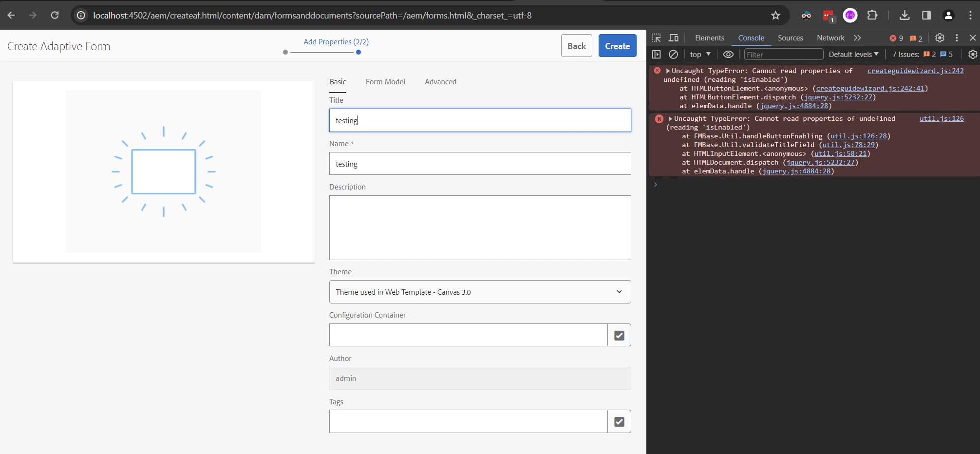Switch to the Advanced tab

point(440,81)
